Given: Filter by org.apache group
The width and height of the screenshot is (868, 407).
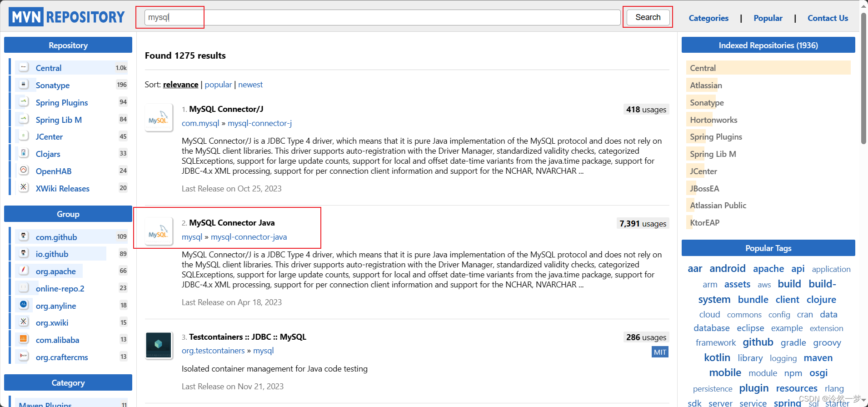Looking at the screenshot, I should click(56, 271).
